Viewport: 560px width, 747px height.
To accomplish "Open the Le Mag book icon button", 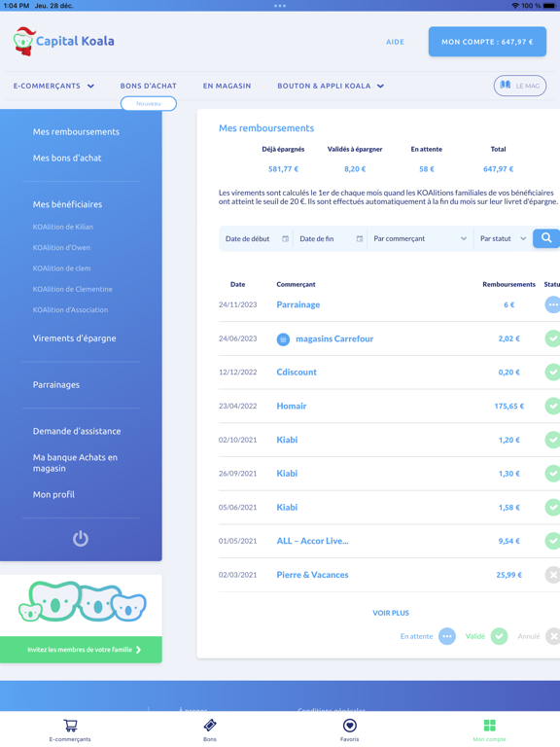I will pyautogui.click(x=519, y=86).
